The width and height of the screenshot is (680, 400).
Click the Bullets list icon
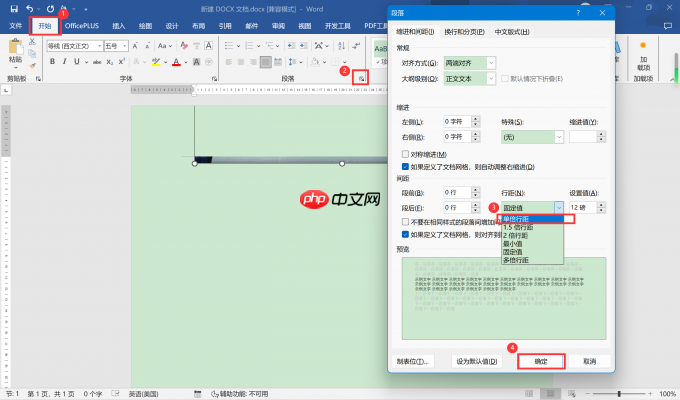229,46
